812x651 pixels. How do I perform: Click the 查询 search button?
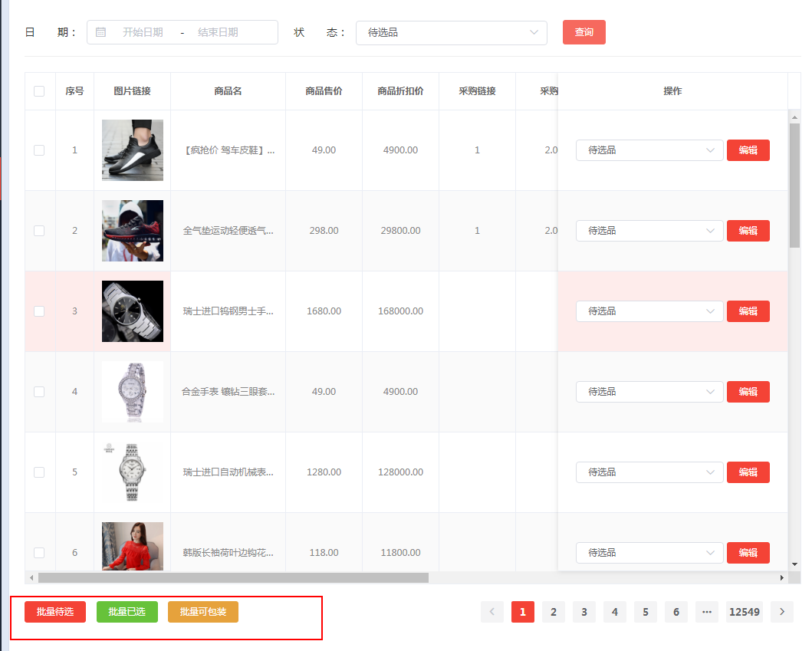(x=584, y=32)
